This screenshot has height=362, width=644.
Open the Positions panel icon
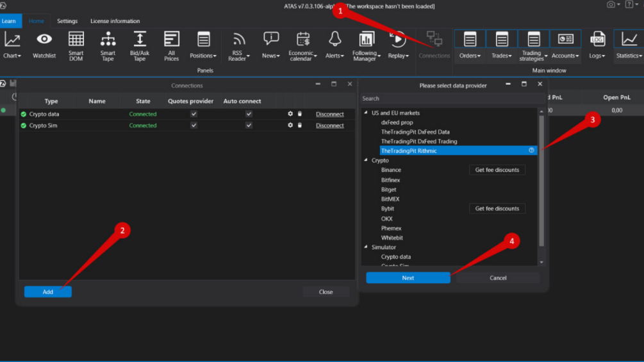[203, 39]
